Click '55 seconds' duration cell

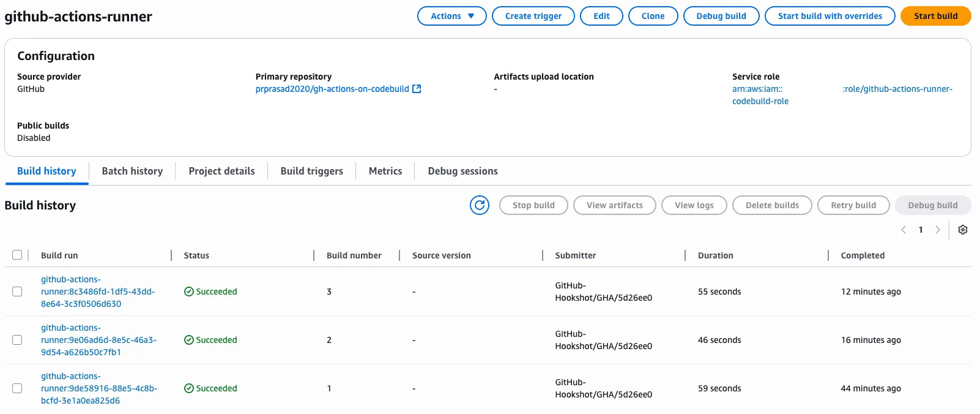(719, 292)
